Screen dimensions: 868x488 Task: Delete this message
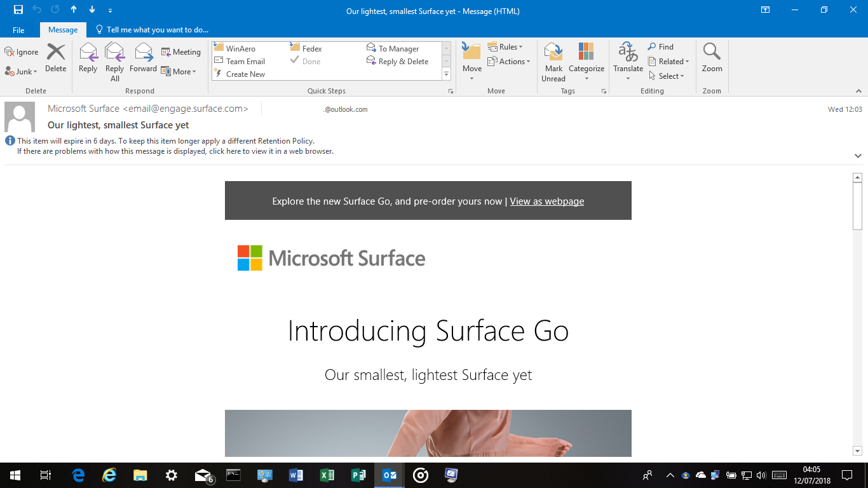pos(56,58)
